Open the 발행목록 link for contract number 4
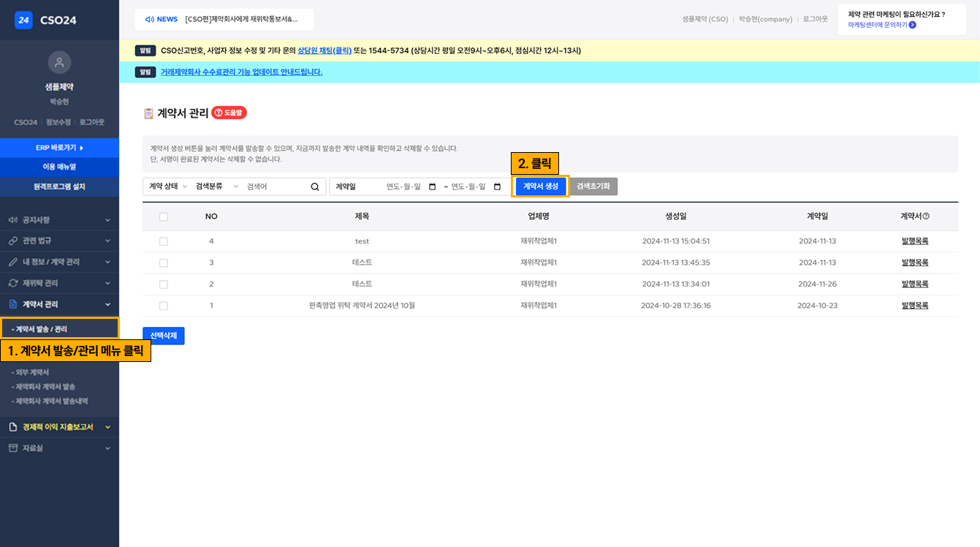 (914, 241)
